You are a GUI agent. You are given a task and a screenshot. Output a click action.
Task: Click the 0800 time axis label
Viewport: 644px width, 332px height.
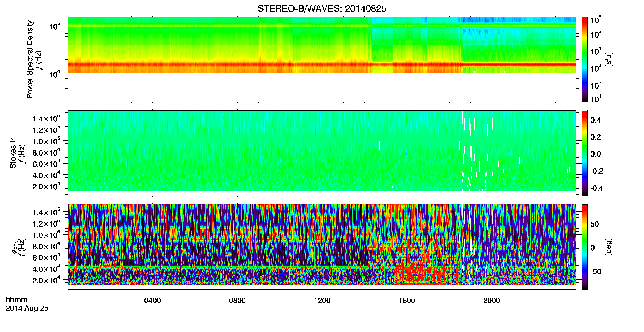pos(237,301)
